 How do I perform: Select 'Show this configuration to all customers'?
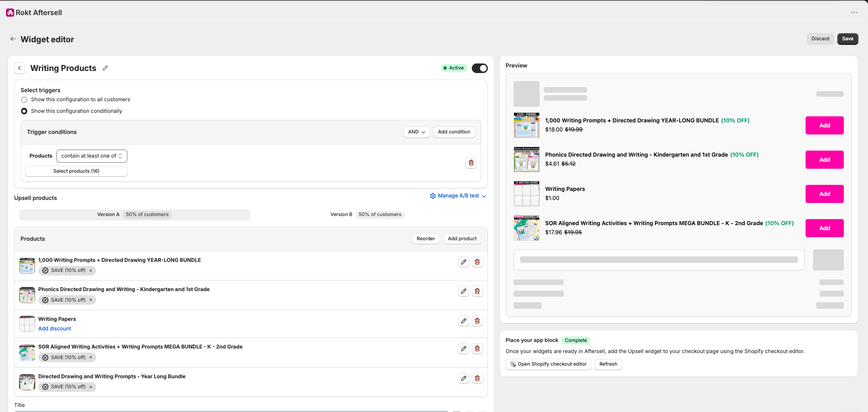[x=24, y=100]
